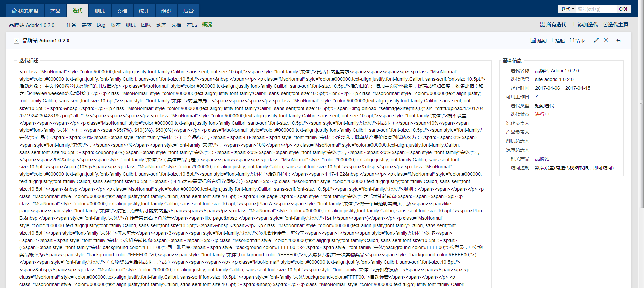
Task: Open 我的地盘 home tab
Action: (x=25, y=11)
